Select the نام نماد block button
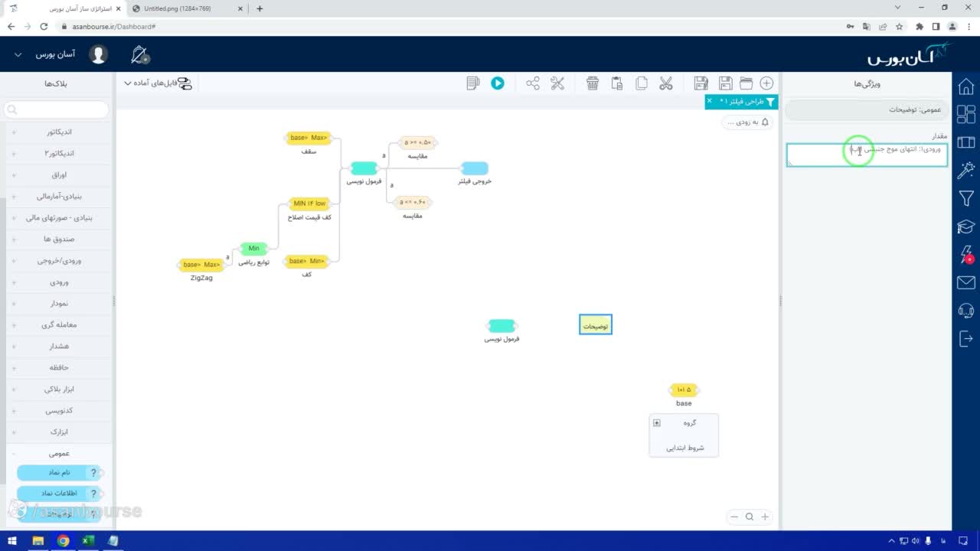The width and height of the screenshot is (980, 551). (x=60, y=473)
